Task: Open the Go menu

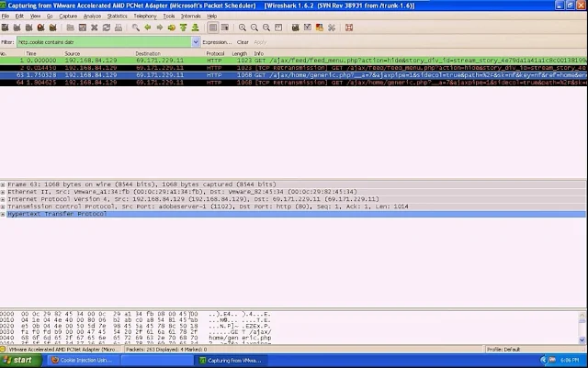Action: (50, 17)
